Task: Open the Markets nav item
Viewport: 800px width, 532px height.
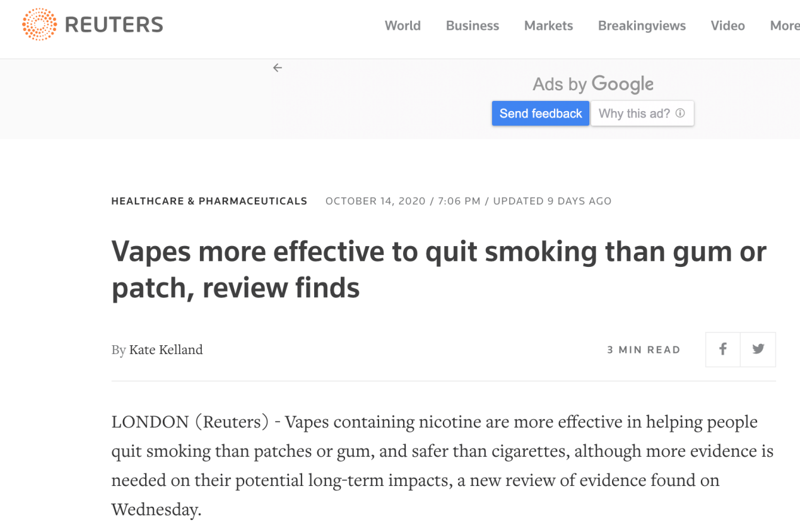Action: point(548,26)
